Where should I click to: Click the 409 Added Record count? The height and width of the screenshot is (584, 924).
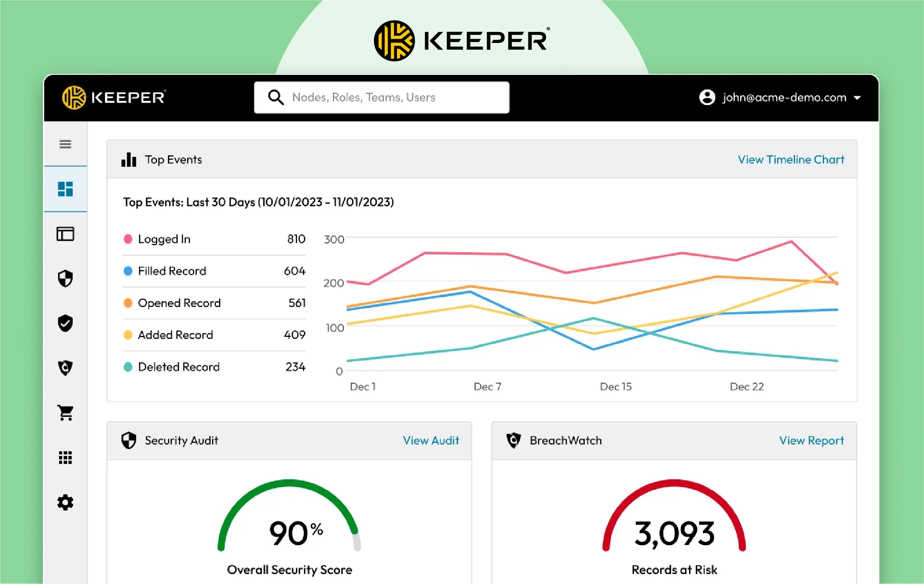tap(295, 335)
